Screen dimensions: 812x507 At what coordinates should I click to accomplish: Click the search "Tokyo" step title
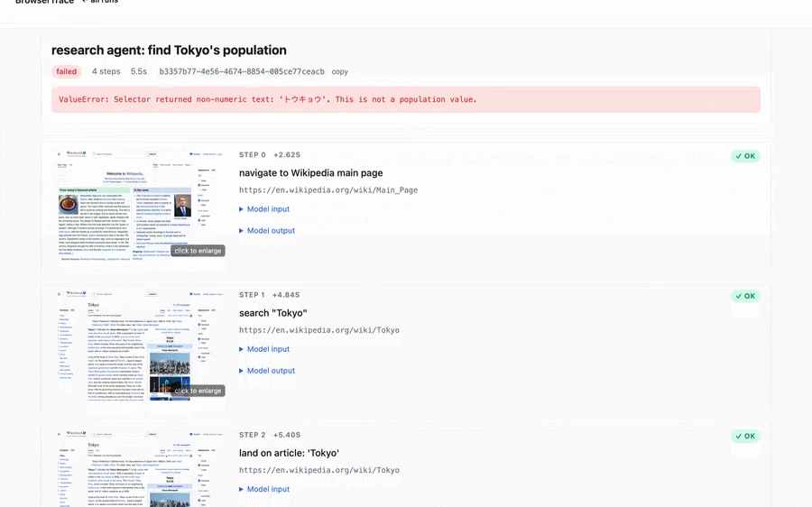click(272, 313)
